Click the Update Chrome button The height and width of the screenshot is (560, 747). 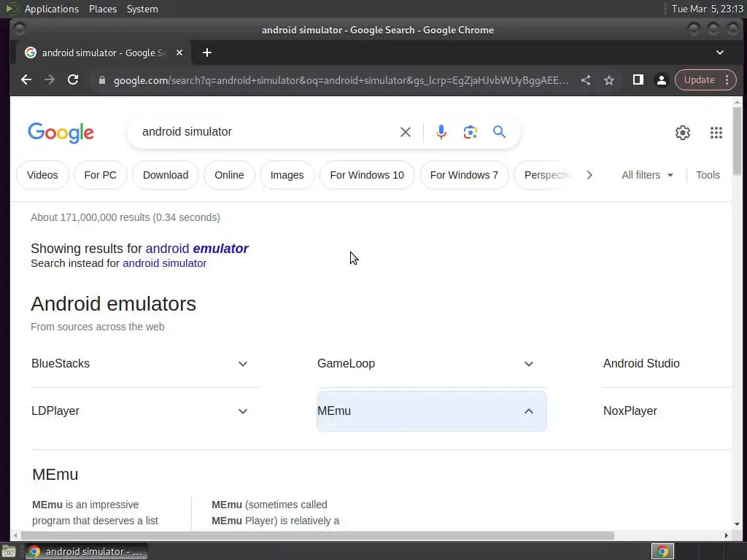tap(700, 80)
